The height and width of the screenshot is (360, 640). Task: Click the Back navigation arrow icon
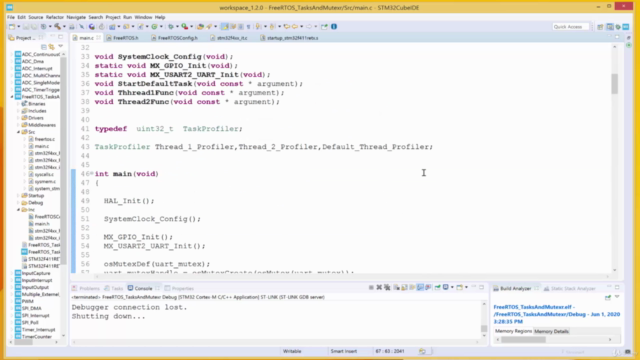tap(295, 27)
